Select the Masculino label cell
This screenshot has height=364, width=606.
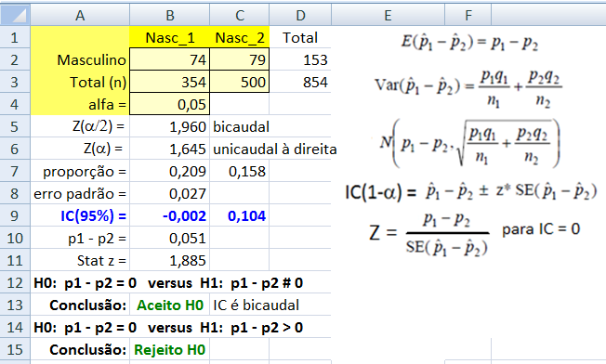point(80,59)
